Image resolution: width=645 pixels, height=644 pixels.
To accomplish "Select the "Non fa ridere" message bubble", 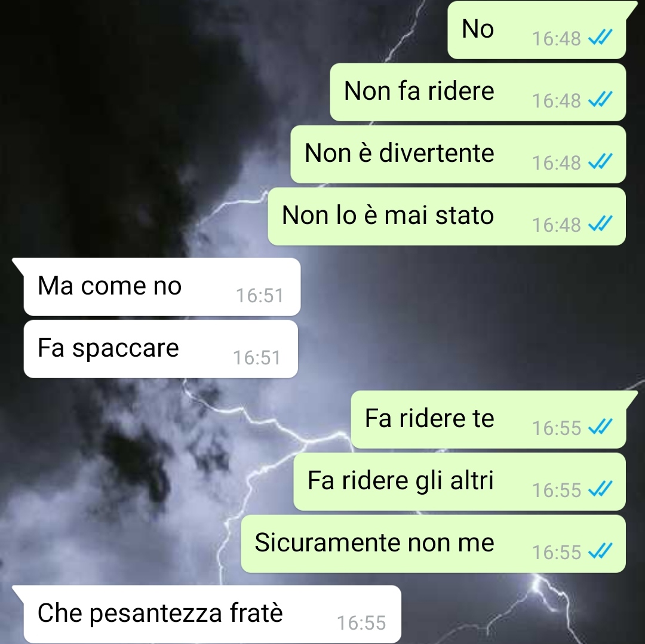I will [x=478, y=92].
